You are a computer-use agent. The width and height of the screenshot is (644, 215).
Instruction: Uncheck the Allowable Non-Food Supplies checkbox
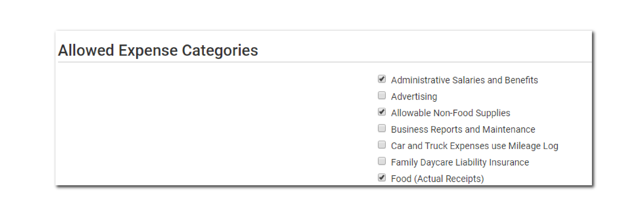pos(381,112)
